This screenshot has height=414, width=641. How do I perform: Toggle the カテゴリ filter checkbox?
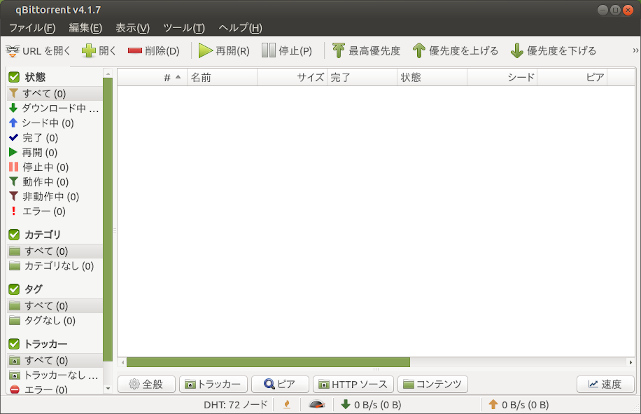coord(14,235)
